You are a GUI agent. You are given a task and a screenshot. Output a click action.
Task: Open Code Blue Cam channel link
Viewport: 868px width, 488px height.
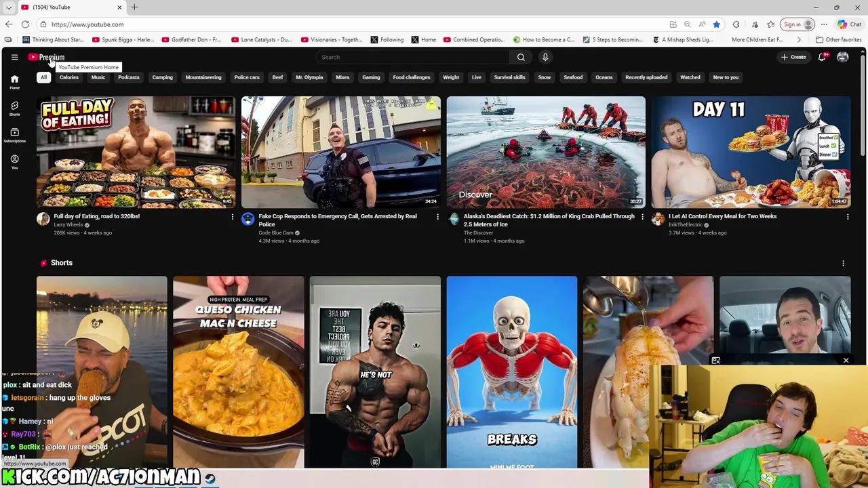(276, 232)
